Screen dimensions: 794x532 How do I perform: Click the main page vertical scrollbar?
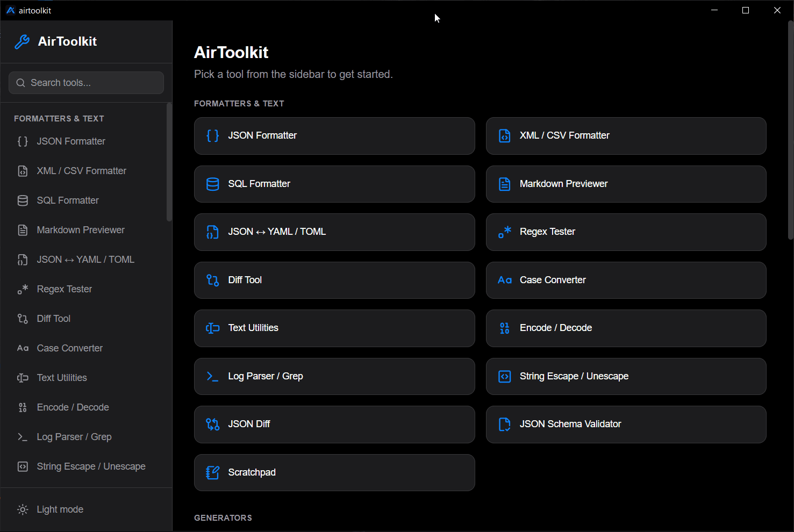click(x=790, y=130)
